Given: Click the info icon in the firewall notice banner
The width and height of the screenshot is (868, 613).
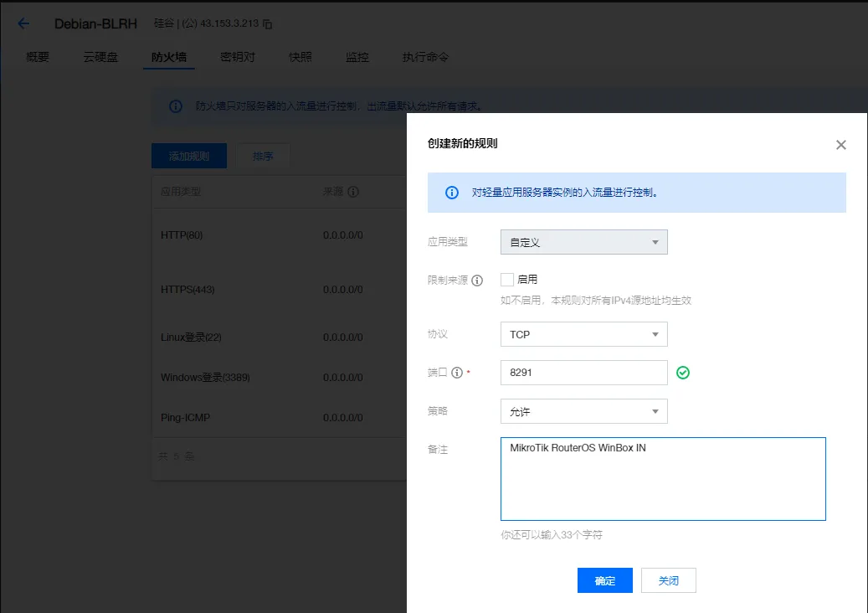Looking at the screenshot, I should 175,106.
